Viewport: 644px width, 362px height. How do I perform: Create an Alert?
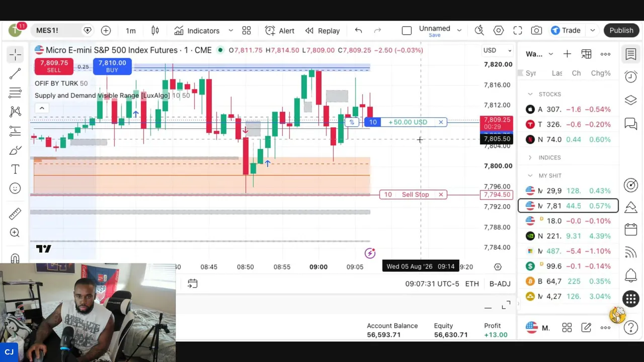pos(280,31)
